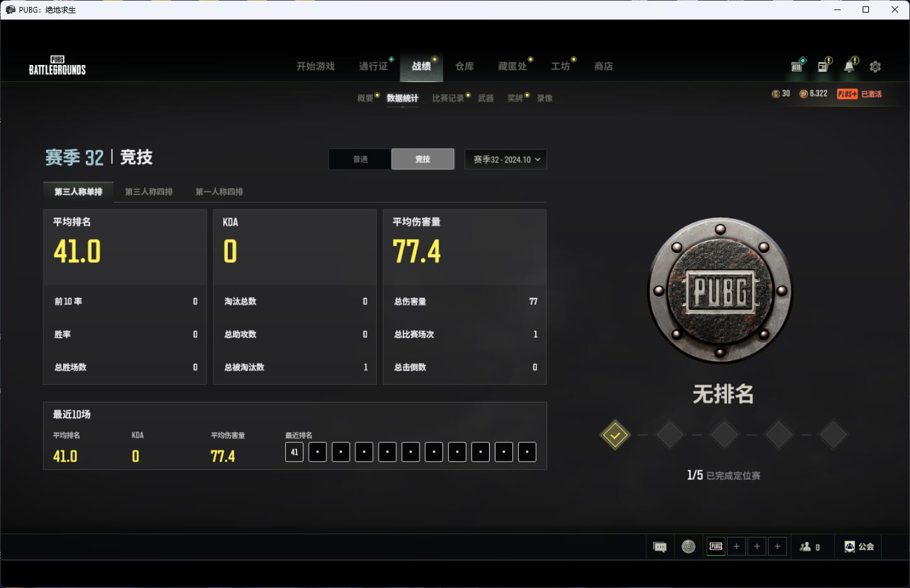Open friends list icon showing 0
910x588 pixels.
click(x=810, y=547)
